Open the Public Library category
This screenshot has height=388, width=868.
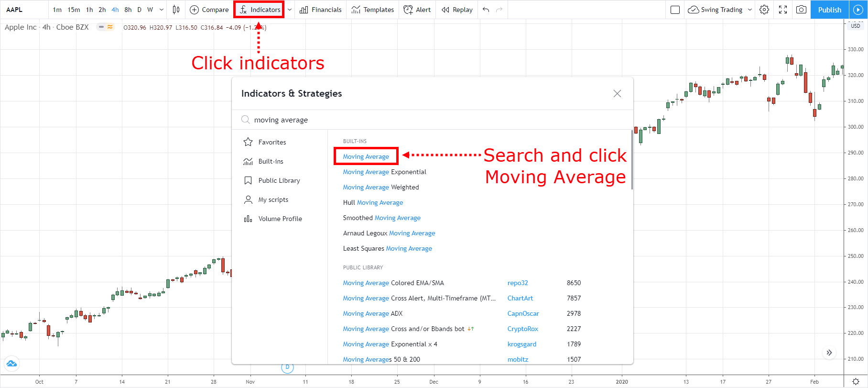pyautogui.click(x=279, y=180)
